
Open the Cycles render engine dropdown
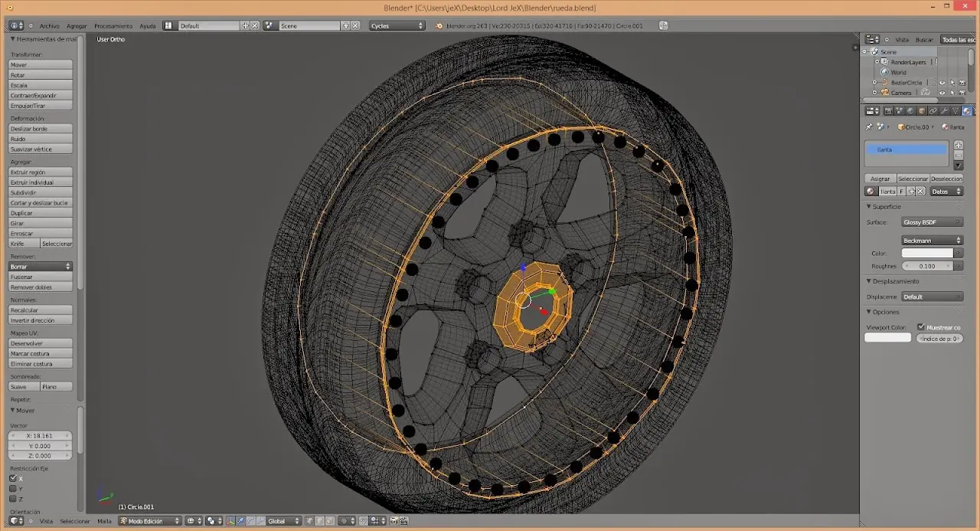(397, 25)
